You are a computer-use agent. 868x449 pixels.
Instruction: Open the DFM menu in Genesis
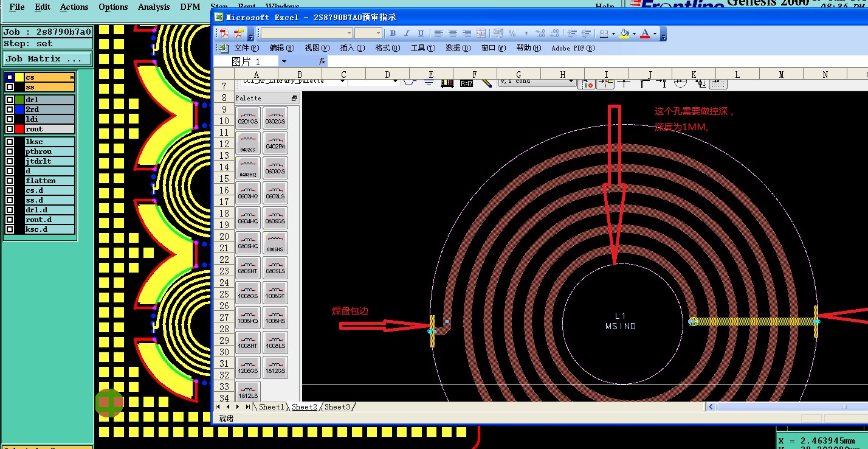coord(190,7)
